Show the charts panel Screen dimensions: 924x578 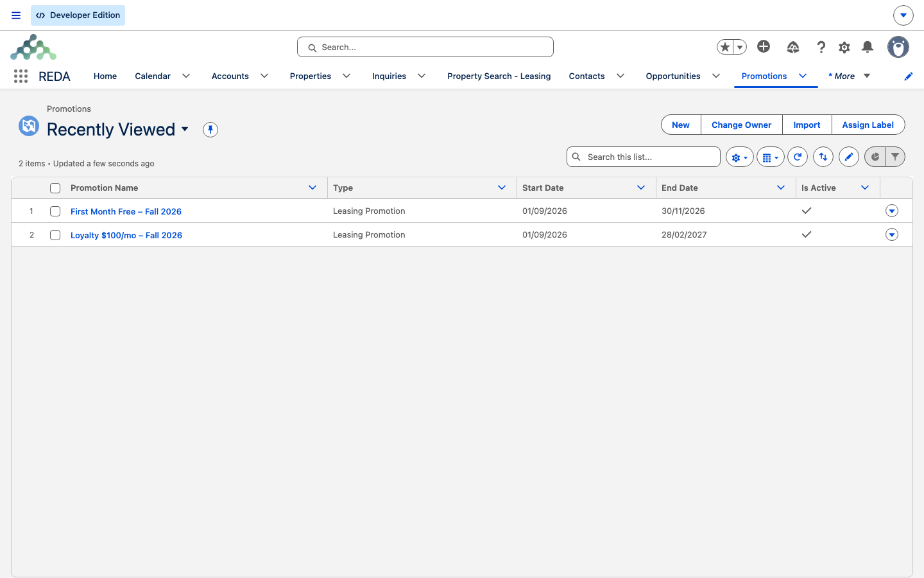875,157
